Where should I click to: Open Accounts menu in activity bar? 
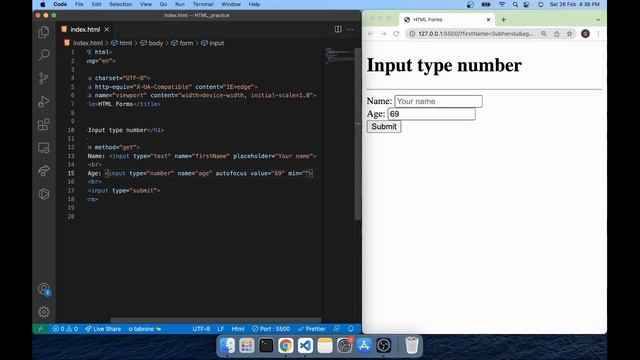pos(44,289)
